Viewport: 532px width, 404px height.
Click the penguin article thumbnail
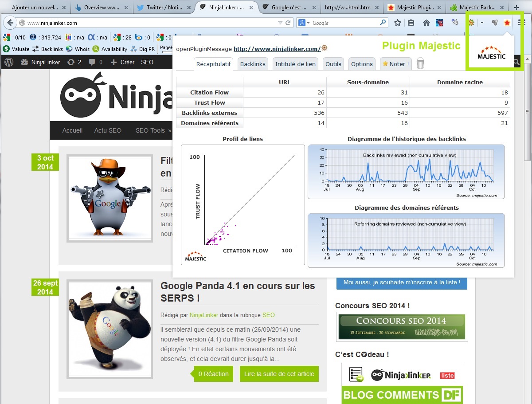point(110,198)
